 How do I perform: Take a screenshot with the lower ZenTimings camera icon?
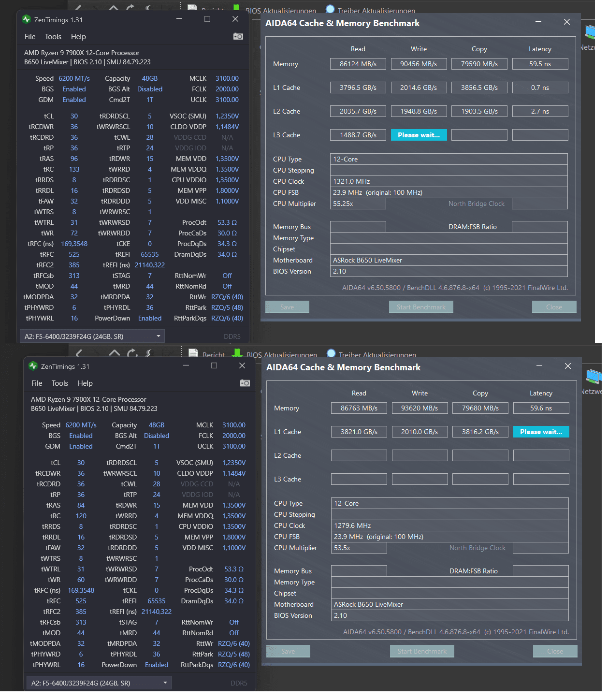coord(245,383)
